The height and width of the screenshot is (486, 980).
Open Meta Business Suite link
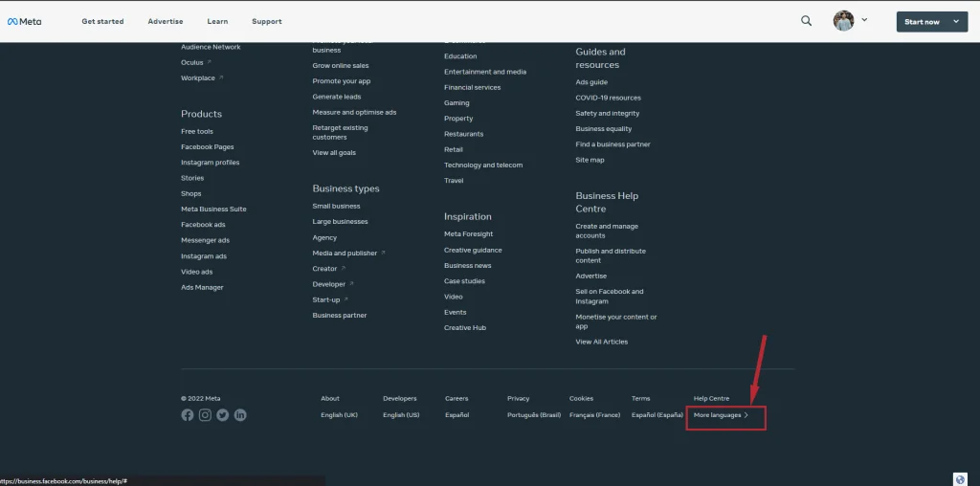[213, 210]
